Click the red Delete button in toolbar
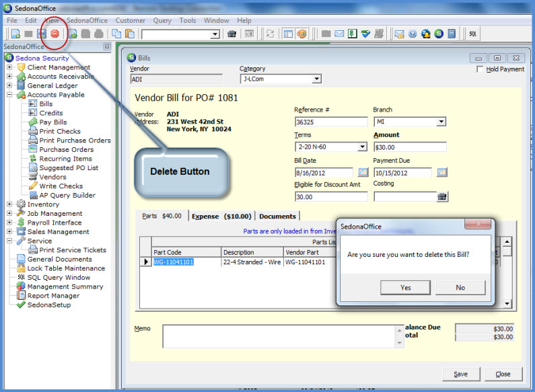 [x=55, y=34]
